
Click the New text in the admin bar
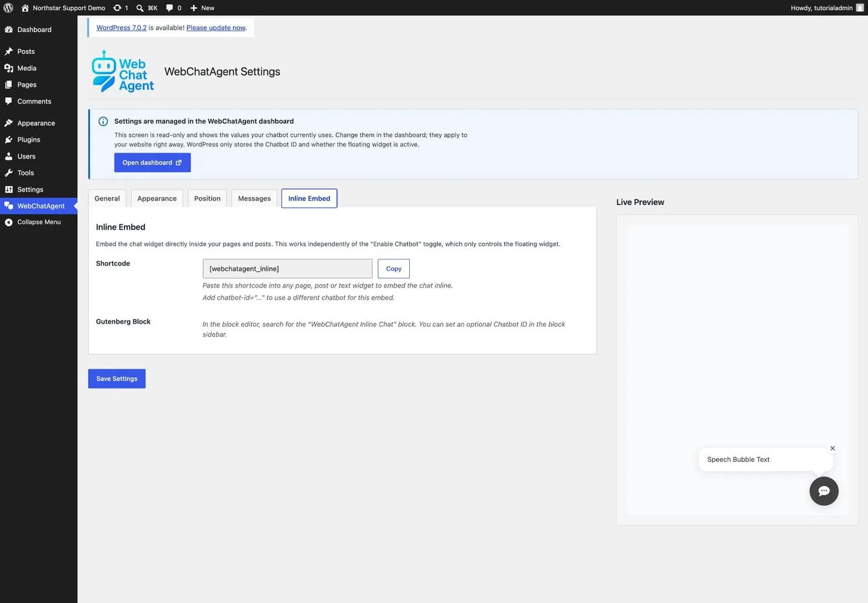[x=208, y=8]
